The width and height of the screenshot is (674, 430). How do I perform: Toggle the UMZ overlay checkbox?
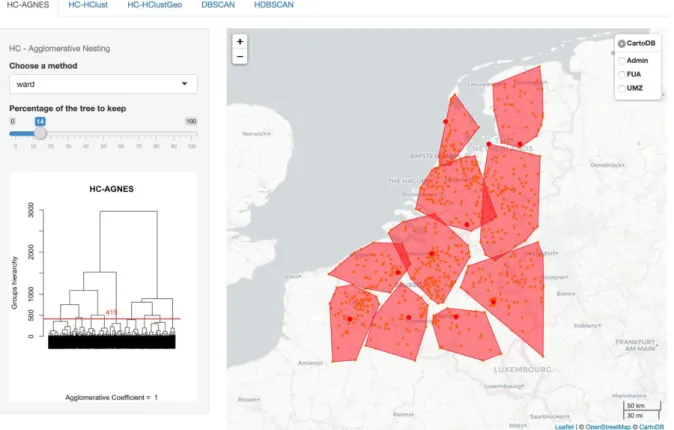(621, 88)
